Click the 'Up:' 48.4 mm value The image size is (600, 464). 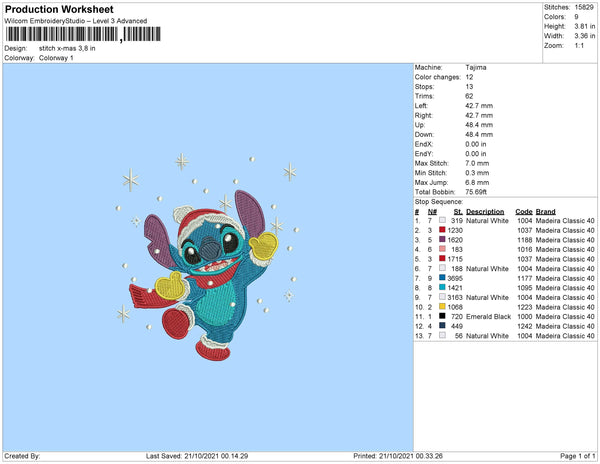[479, 125]
